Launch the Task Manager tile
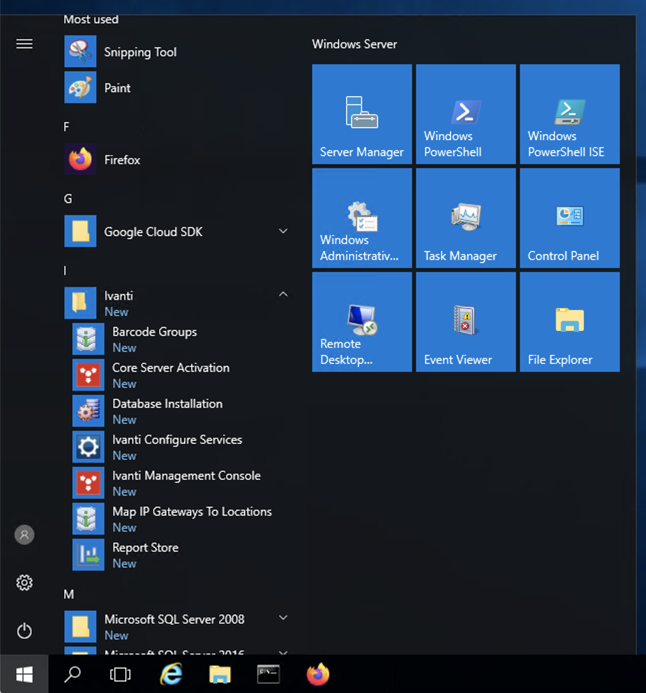The width and height of the screenshot is (646, 693). [x=466, y=218]
